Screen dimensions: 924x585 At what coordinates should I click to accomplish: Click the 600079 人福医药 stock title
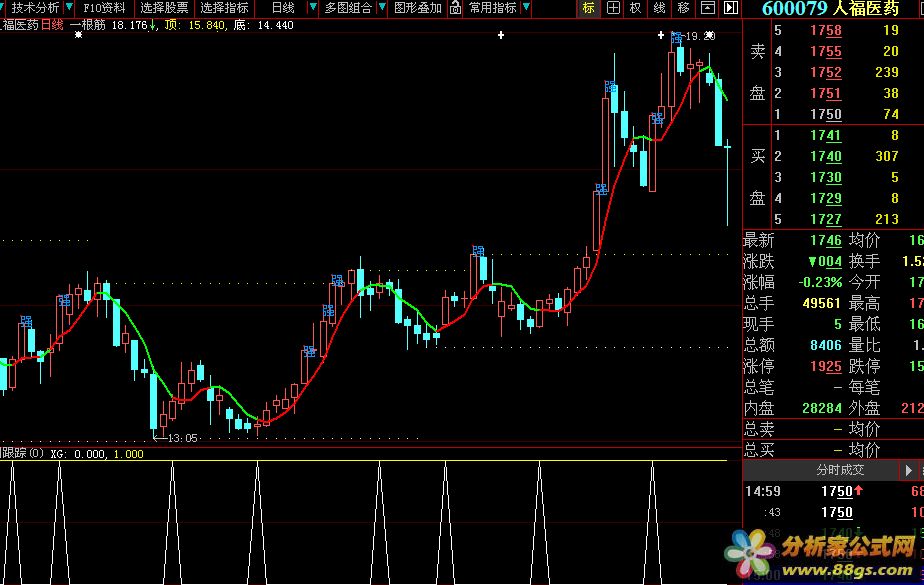830,9
